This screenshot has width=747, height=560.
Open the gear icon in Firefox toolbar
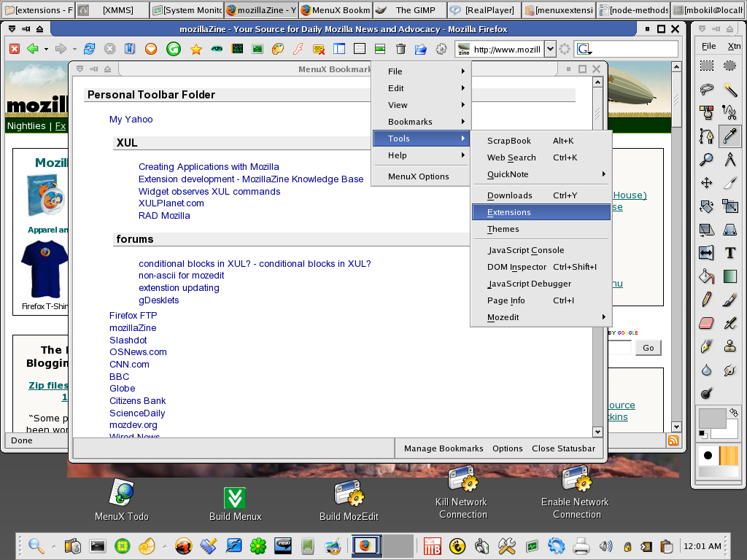pos(441,49)
